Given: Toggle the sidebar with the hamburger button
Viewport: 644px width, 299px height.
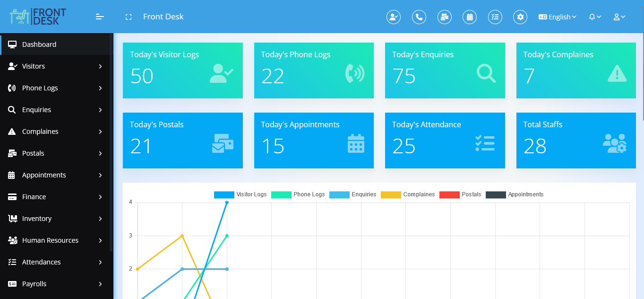Looking at the screenshot, I should 100,17.
